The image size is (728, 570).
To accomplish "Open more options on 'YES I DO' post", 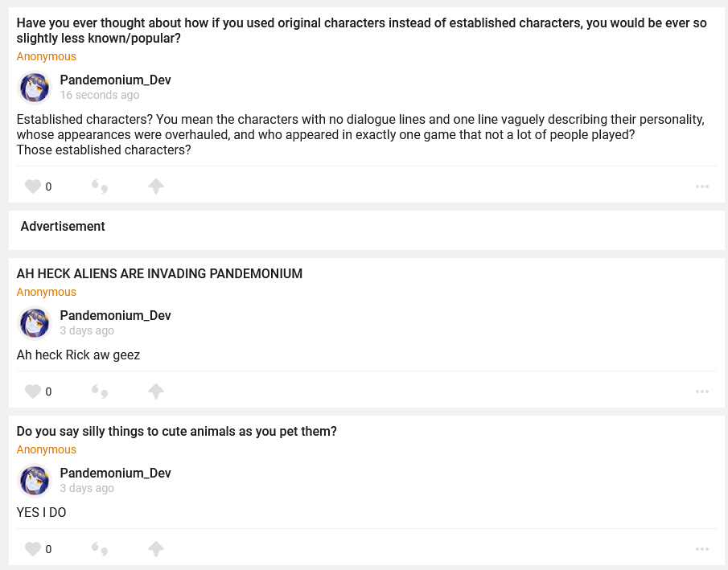I will pyautogui.click(x=702, y=549).
